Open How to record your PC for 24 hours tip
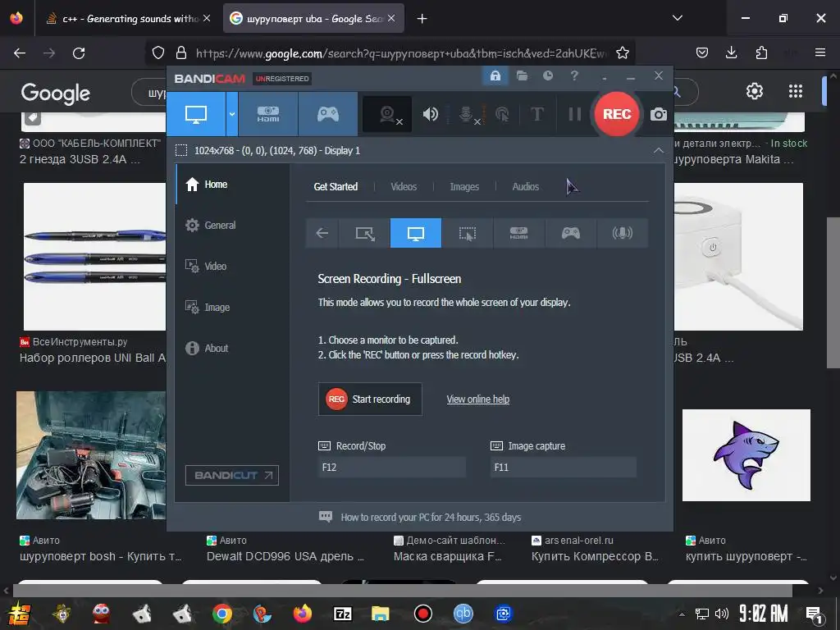The image size is (840, 630). [431, 518]
